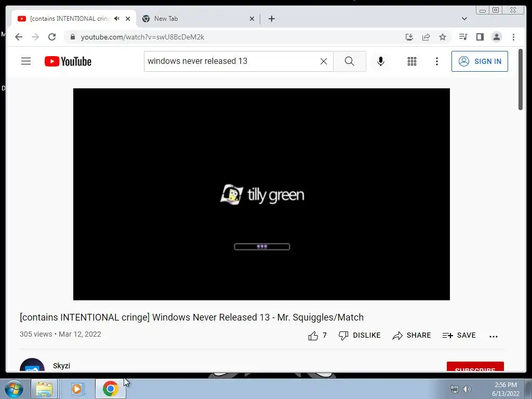Open the YouTube hamburger guide menu
The width and height of the screenshot is (532, 399).
[x=26, y=61]
